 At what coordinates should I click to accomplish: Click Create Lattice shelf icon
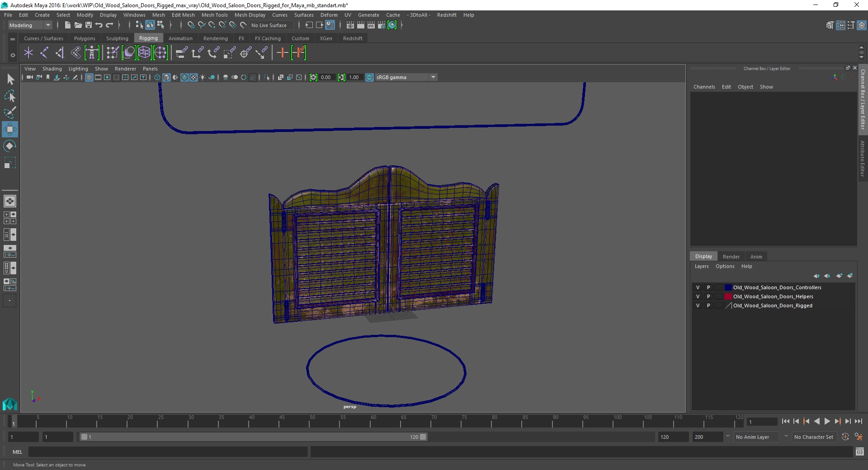pyautogui.click(x=144, y=53)
